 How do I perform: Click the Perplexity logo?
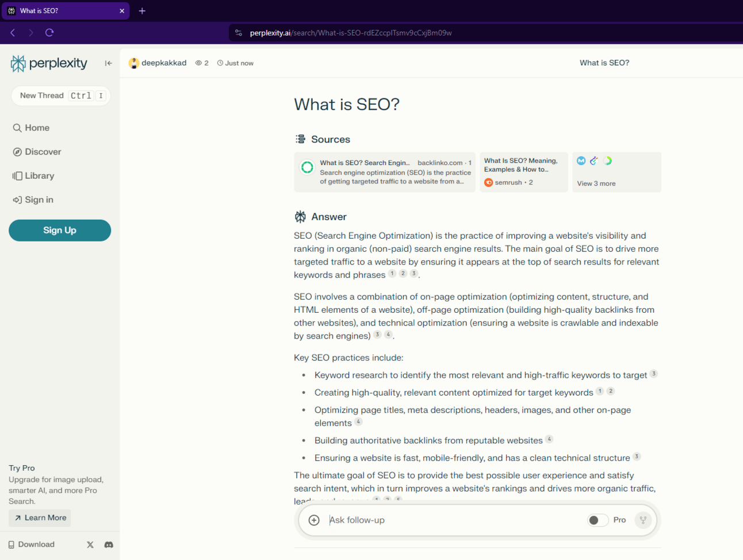[x=49, y=63]
